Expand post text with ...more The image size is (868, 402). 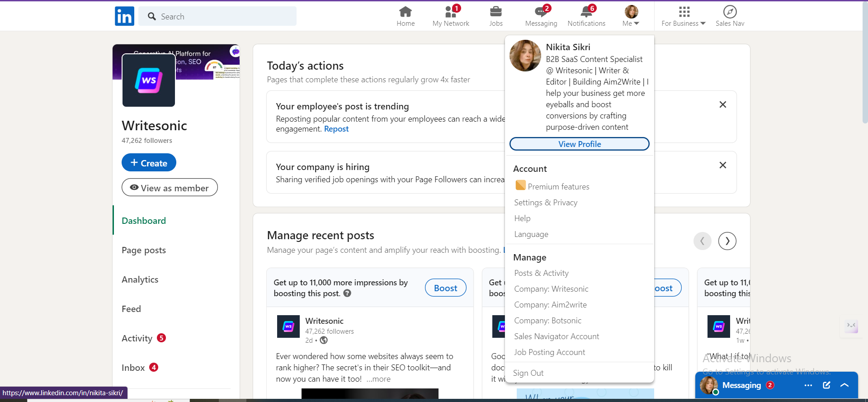[378, 379]
